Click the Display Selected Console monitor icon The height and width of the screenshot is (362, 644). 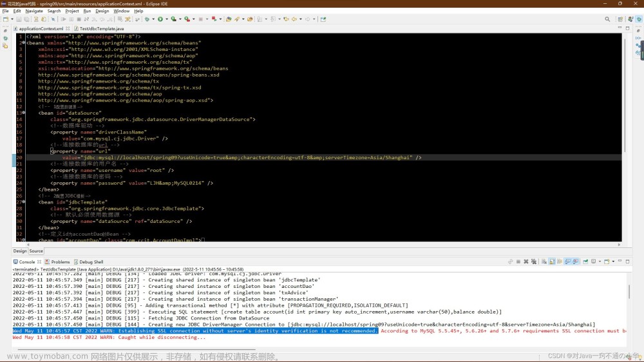[x=594, y=262]
